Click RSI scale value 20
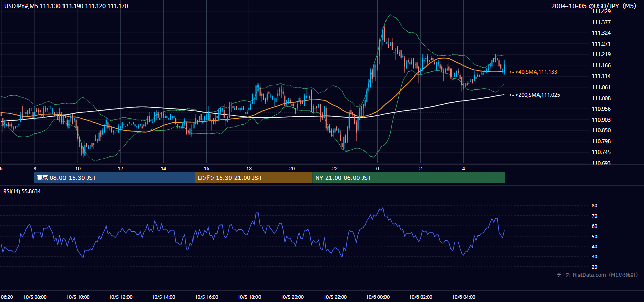This screenshot has height=302, width=644. [595, 267]
